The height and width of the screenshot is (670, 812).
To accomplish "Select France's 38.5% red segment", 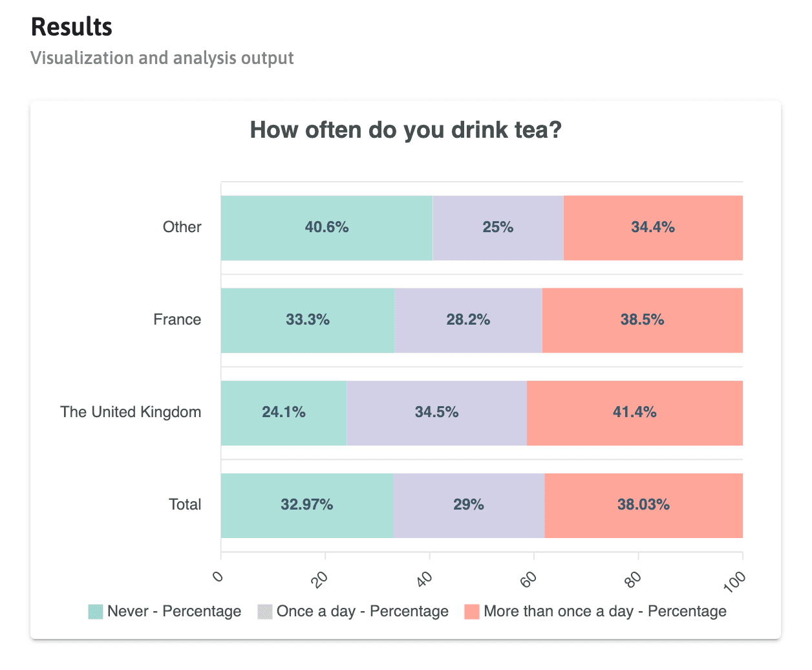I will coord(642,320).
